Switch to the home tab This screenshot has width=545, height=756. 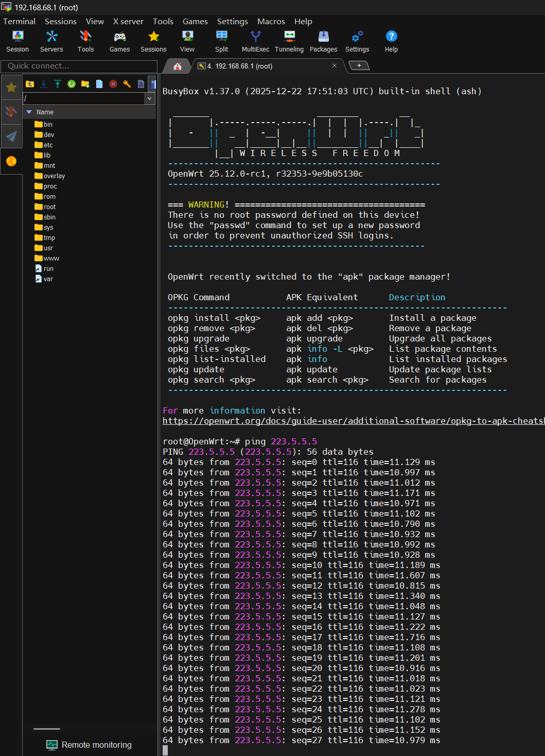coord(178,66)
